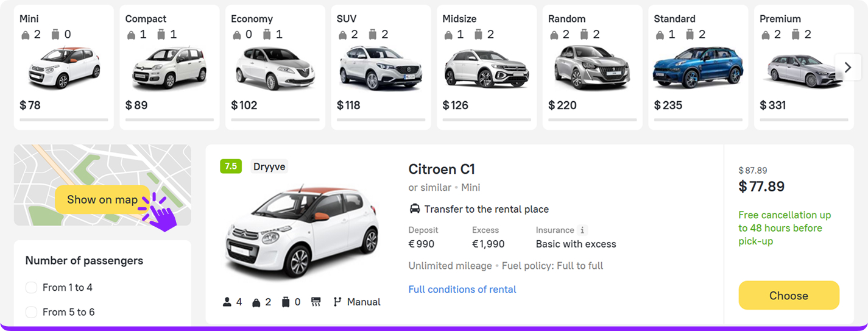Select the SUV car category card
868x331 pixels.
click(x=381, y=67)
